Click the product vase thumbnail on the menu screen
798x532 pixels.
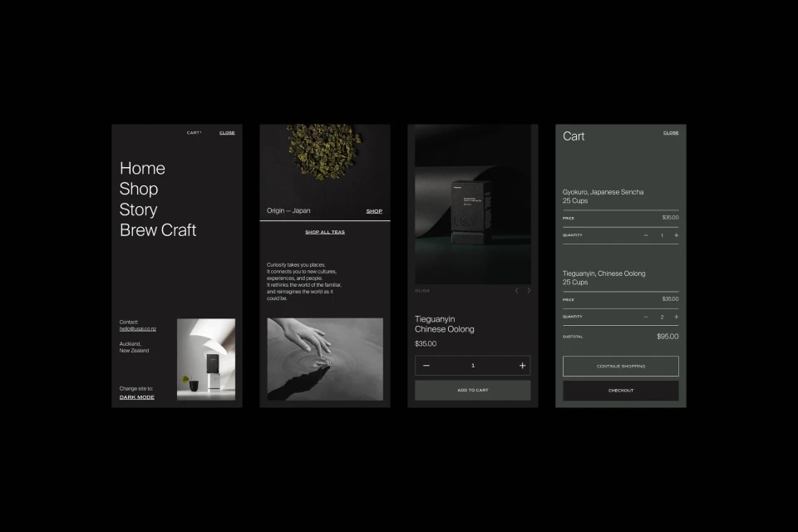(205, 359)
